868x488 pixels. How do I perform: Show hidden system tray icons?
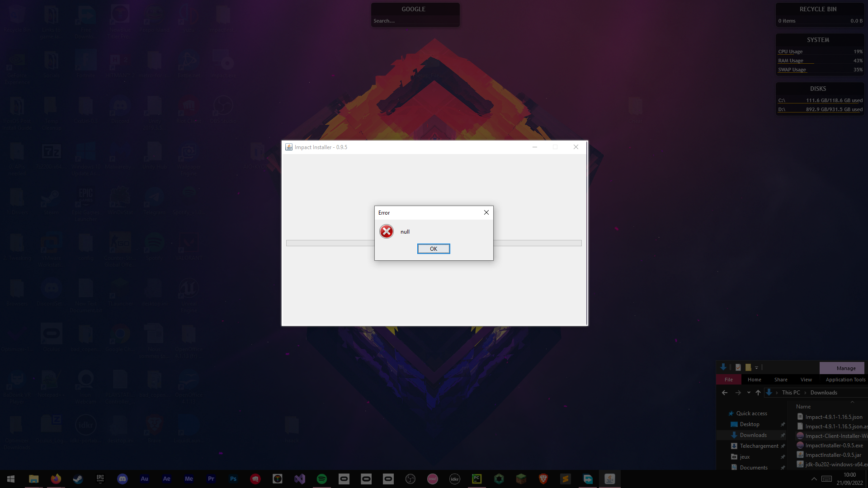coord(814,479)
